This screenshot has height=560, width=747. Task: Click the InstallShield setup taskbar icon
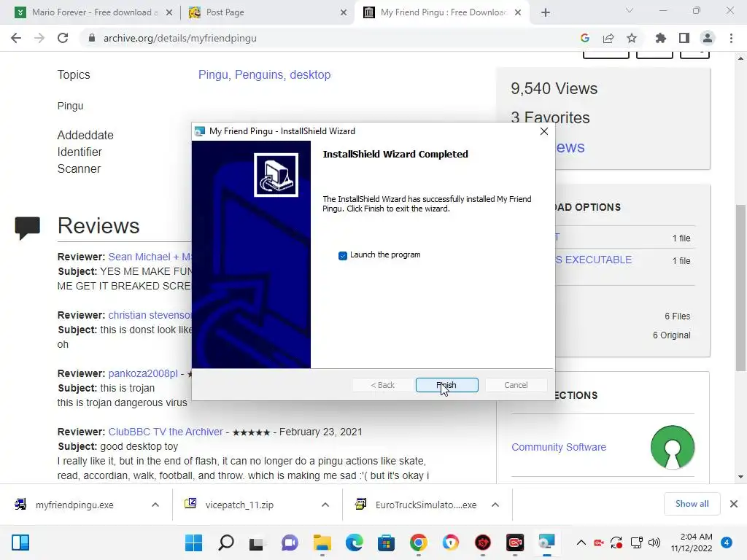[546, 542]
